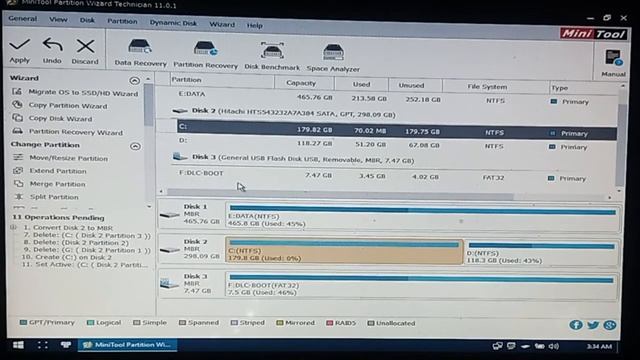Click the Undo arrow icon

52,45
